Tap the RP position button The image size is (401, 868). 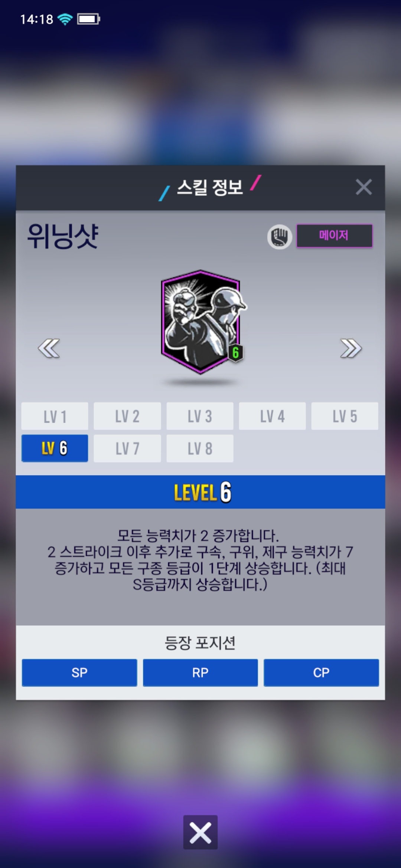coord(200,673)
